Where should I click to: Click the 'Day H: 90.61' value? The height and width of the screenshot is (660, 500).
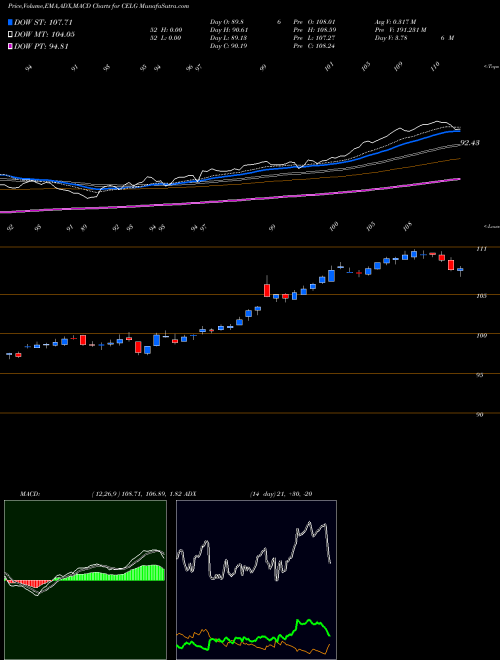(x=229, y=30)
